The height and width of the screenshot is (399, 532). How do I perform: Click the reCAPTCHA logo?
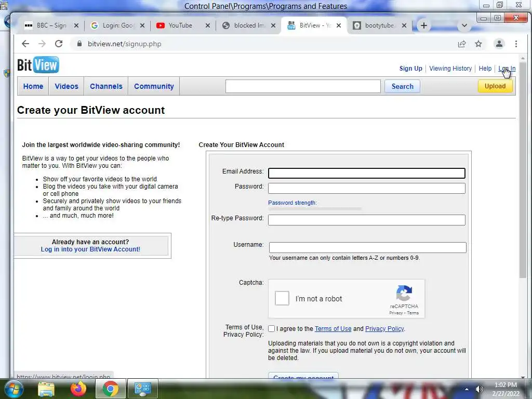click(404, 293)
